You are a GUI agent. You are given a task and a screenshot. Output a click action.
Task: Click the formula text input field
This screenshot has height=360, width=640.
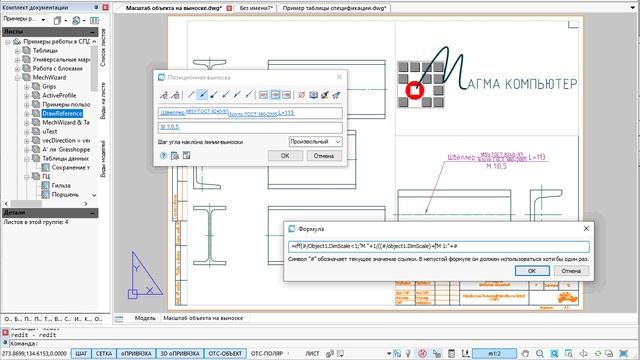point(439,246)
